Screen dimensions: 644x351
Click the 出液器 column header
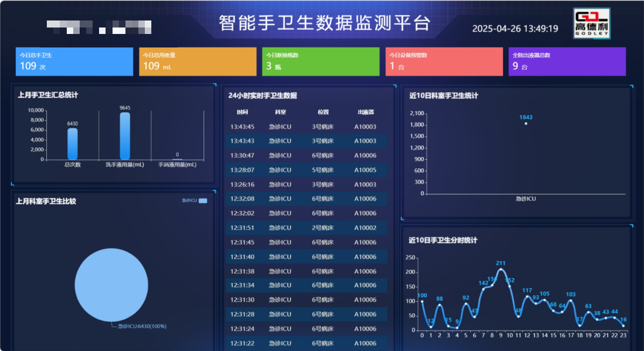pyautogui.click(x=366, y=112)
